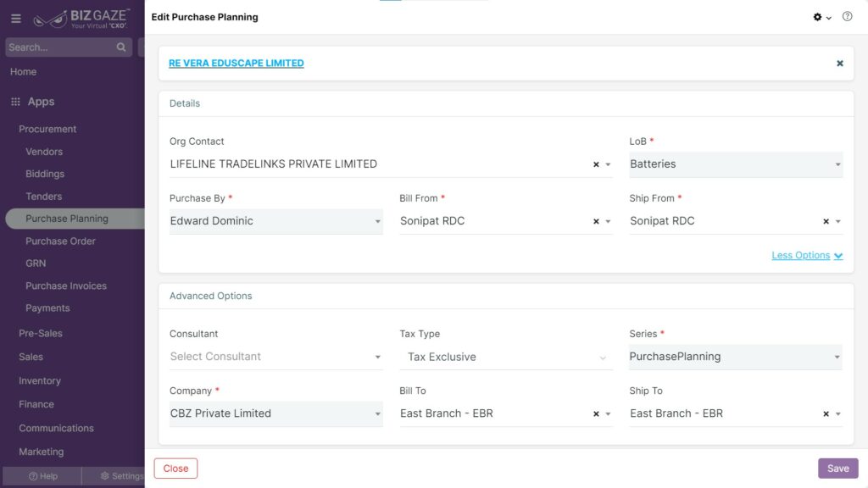The width and height of the screenshot is (868, 488).
Task: Open the Tax Type dropdown
Action: tap(506, 358)
